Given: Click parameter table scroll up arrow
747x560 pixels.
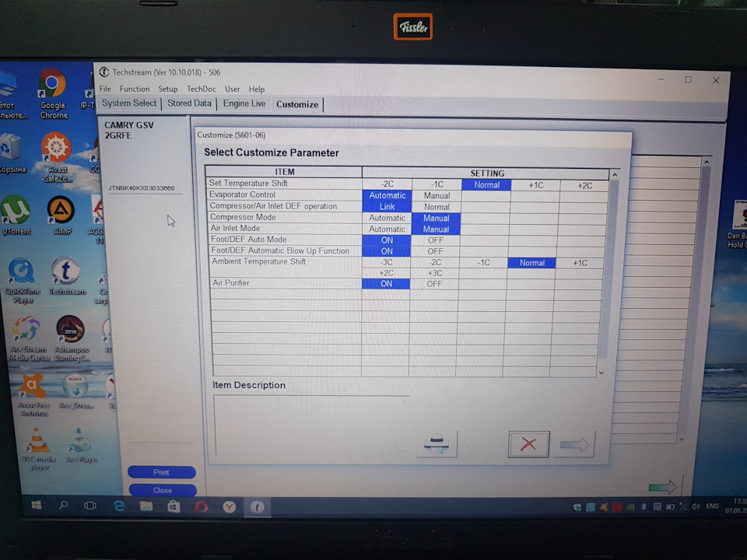Looking at the screenshot, I should (x=615, y=175).
